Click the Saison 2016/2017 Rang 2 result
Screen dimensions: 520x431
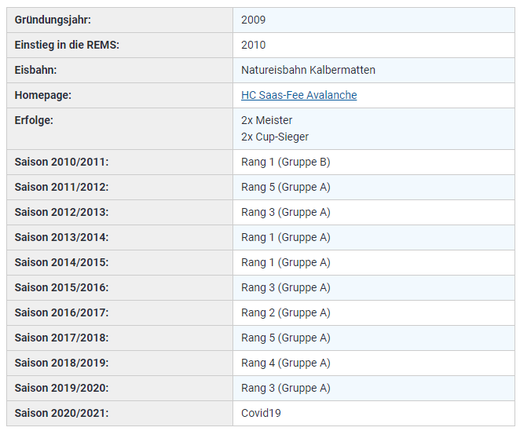286,313
